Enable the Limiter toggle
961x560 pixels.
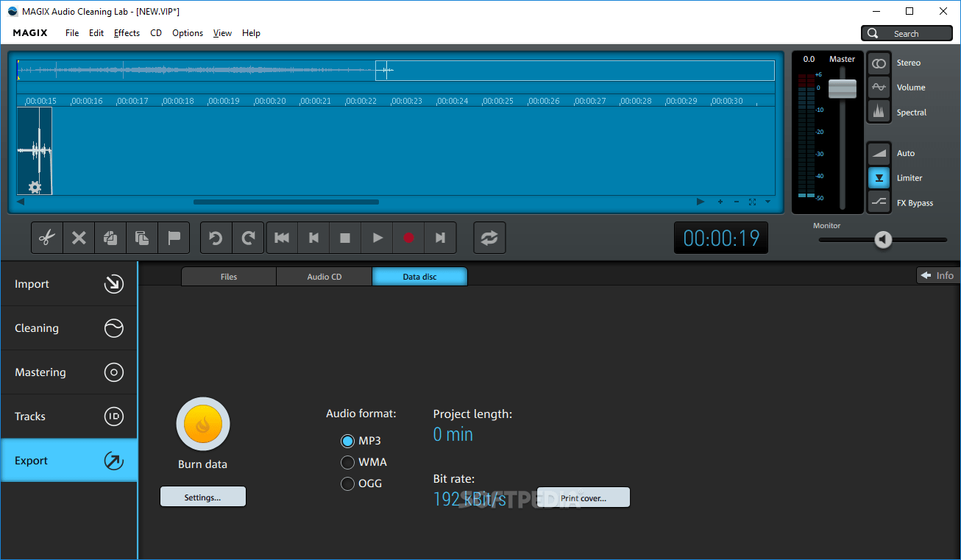(x=879, y=177)
